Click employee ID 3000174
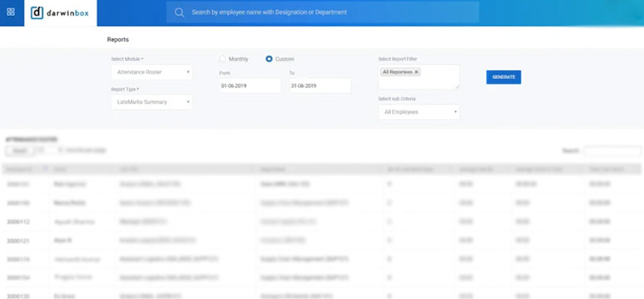This screenshot has width=644, height=299. click(18, 260)
